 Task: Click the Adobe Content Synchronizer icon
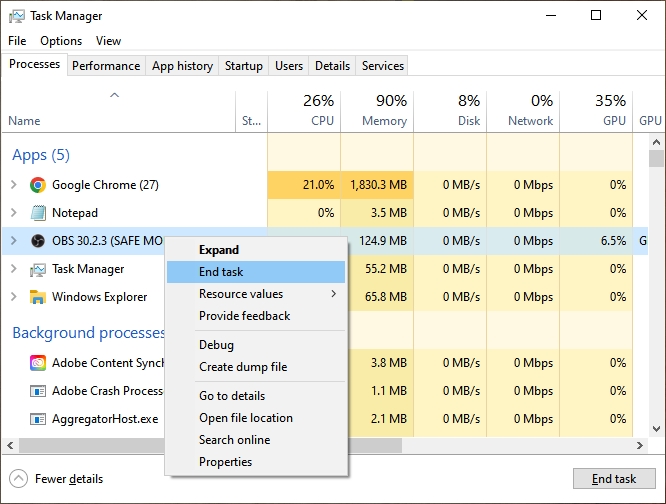(x=38, y=363)
